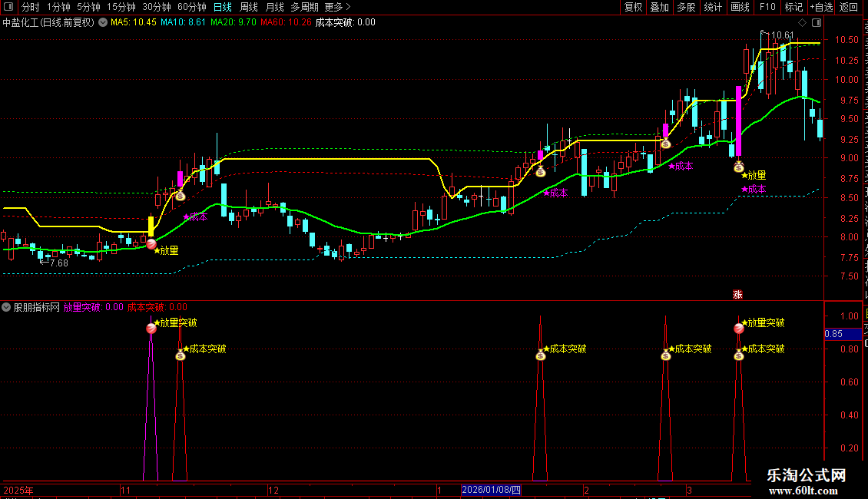868x499 pixels.
Task: Expand the 股朋指标网 sub-indicator dropdown
Action: [6, 307]
